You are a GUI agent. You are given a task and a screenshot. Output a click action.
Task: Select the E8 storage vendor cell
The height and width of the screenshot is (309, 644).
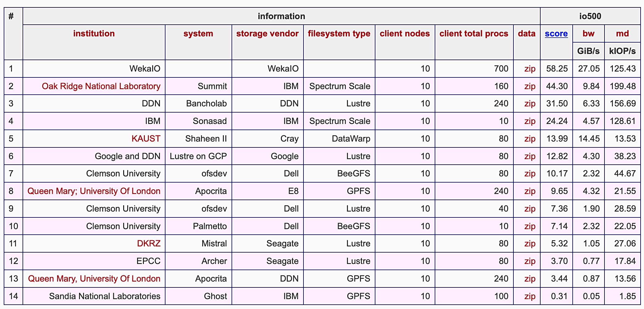[x=267, y=191]
